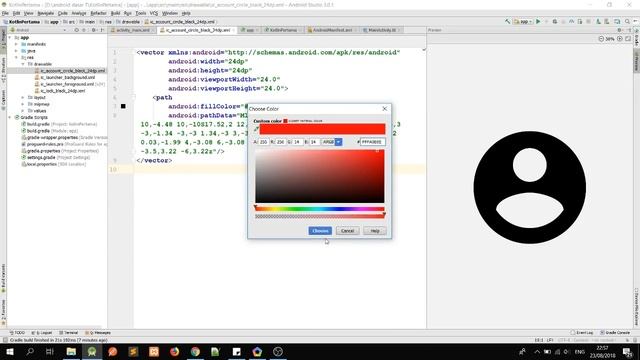Click inside the red saturation-brightness gradient area
The width and height of the screenshot is (640, 360).
coord(320,176)
